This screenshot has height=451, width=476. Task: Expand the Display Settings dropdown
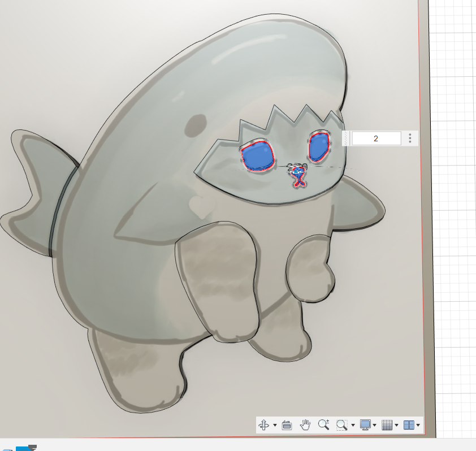[374, 424]
